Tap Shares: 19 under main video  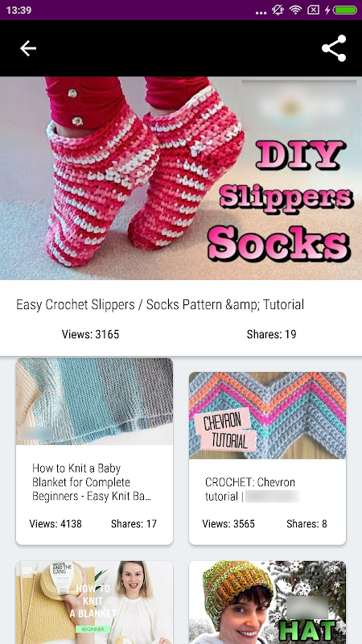pyautogui.click(x=271, y=334)
